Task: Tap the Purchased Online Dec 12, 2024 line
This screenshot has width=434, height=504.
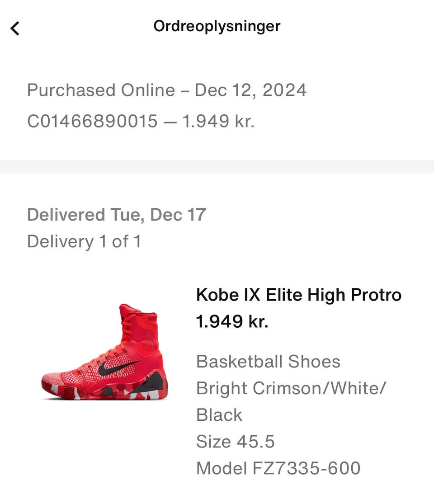Action: [x=167, y=90]
